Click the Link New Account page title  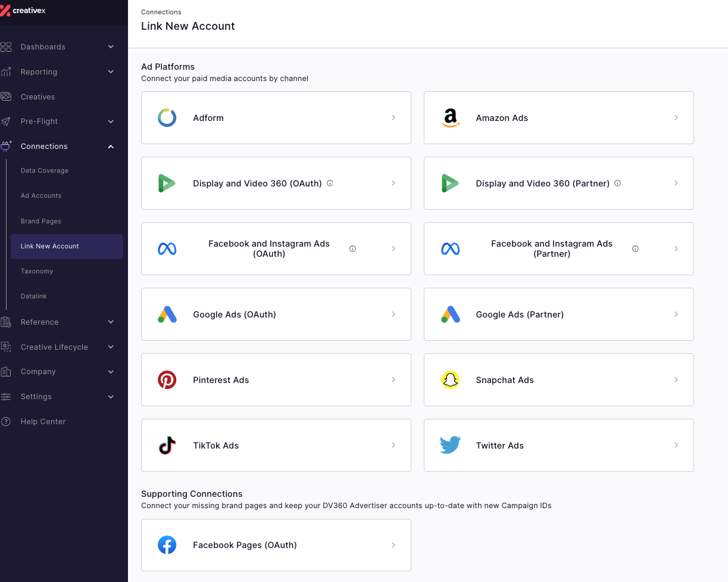coord(188,26)
